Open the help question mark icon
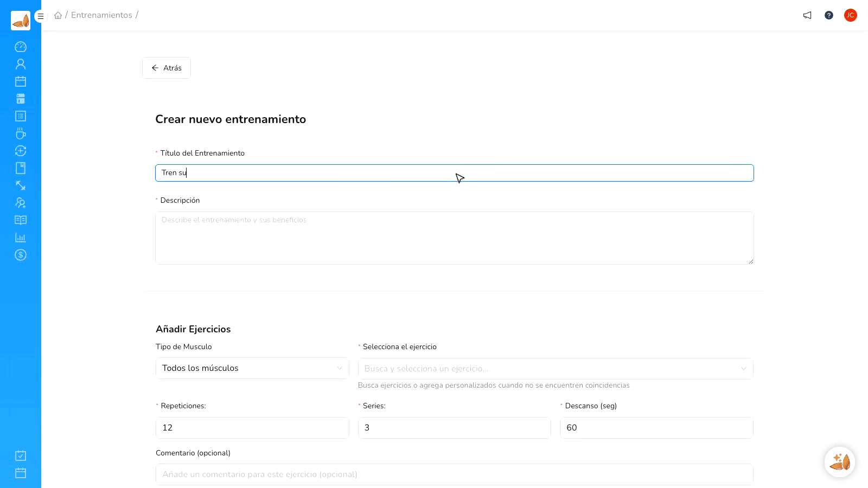This screenshot has width=868, height=488. point(829,15)
